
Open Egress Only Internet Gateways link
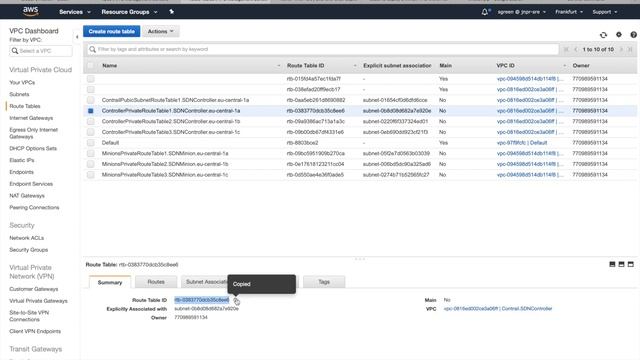(33, 133)
